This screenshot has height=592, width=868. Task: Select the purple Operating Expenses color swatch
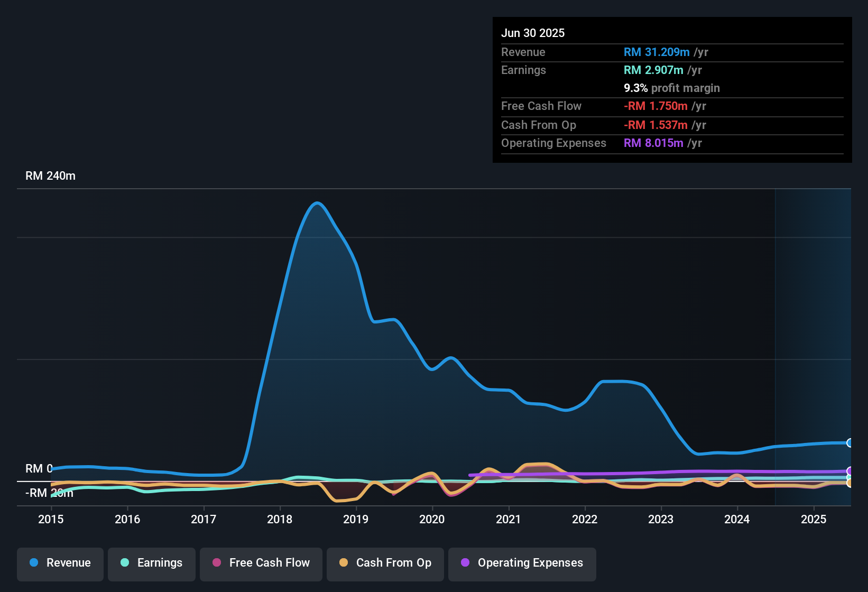point(466,563)
